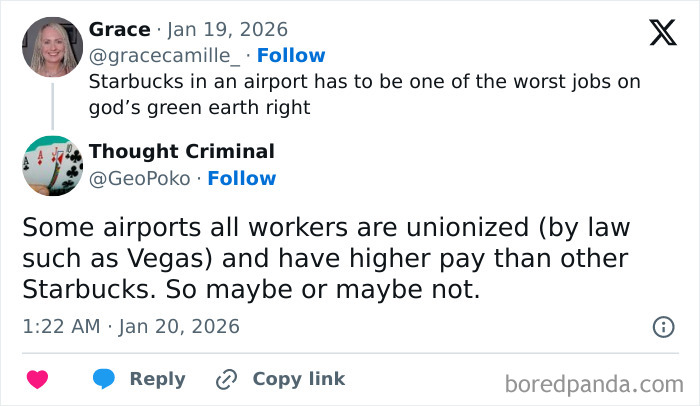Click the boredpanda.com watermark
Image resolution: width=700 pixels, height=406 pixels.
594,383
